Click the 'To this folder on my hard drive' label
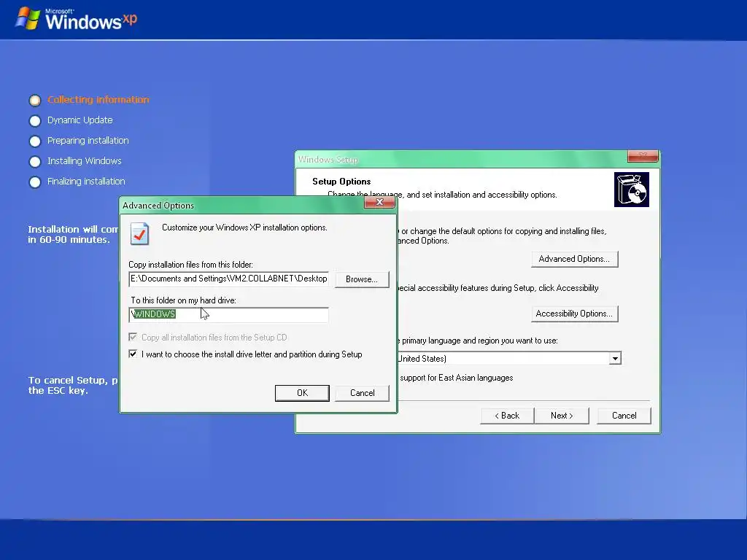 coord(183,300)
